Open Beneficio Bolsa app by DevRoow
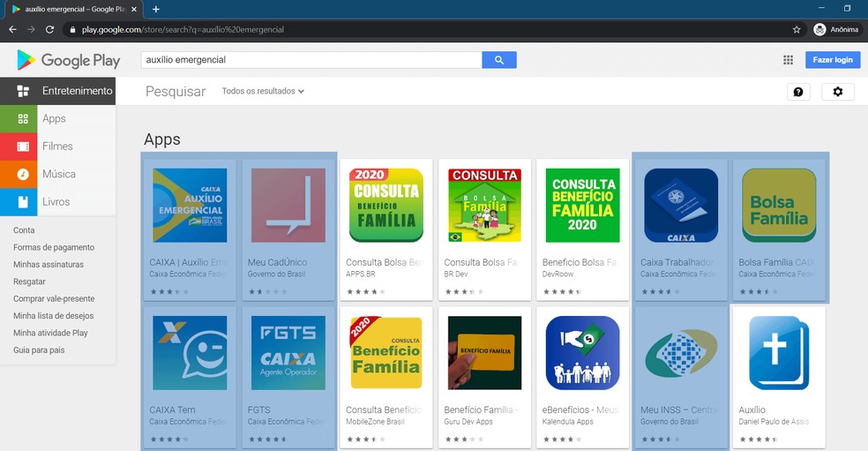 [582, 206]
